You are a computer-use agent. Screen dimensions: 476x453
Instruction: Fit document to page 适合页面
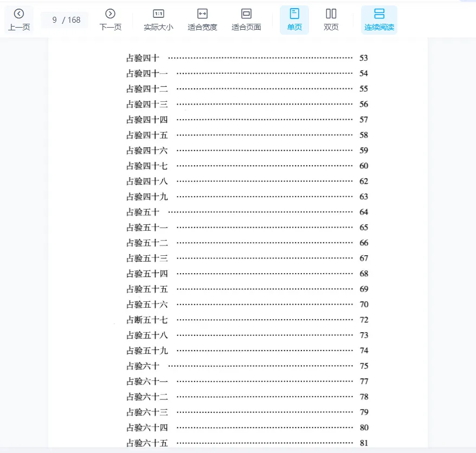pyautogui.click(x=246, y=20)
